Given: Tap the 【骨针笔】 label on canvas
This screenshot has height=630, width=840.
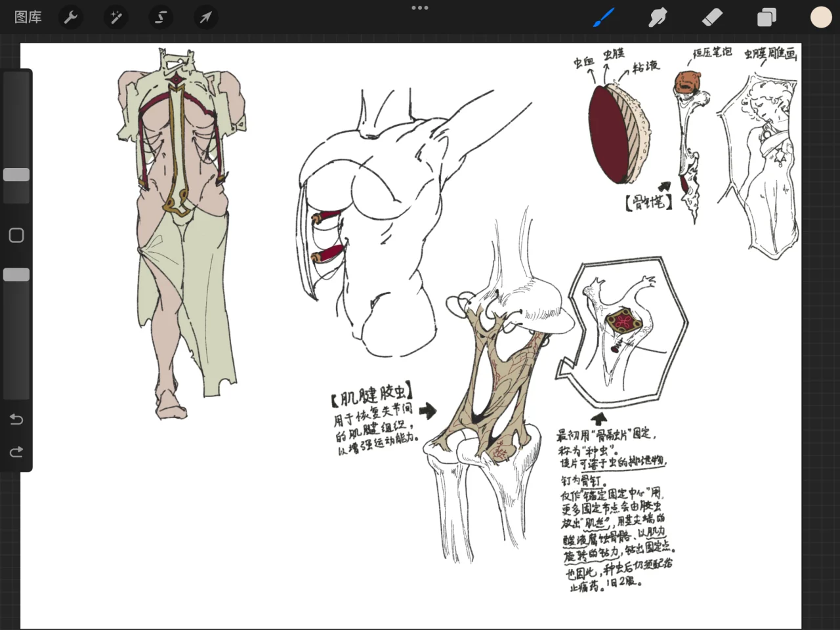Looking at the screenshot, I should pos(648,201).
